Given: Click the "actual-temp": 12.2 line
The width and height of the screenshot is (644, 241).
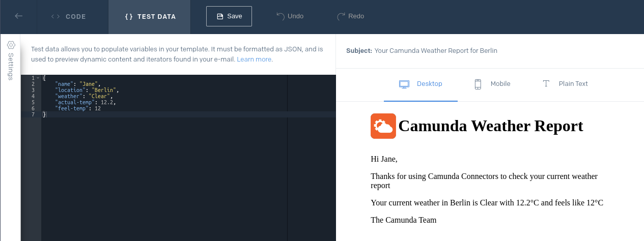Looking at the screenshot, I should click(86, 102).
